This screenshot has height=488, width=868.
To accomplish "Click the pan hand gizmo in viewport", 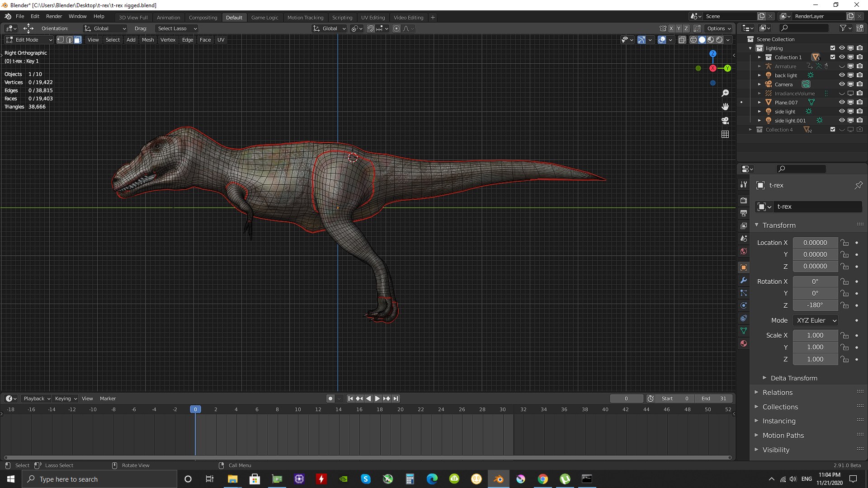I will coord(725,107).
